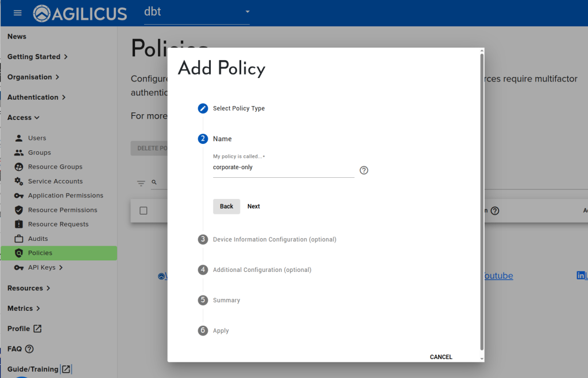The width and height of the screenshot is (588, 378).
Task: Click the Next button in the Name step
Action: click(253, 206)
